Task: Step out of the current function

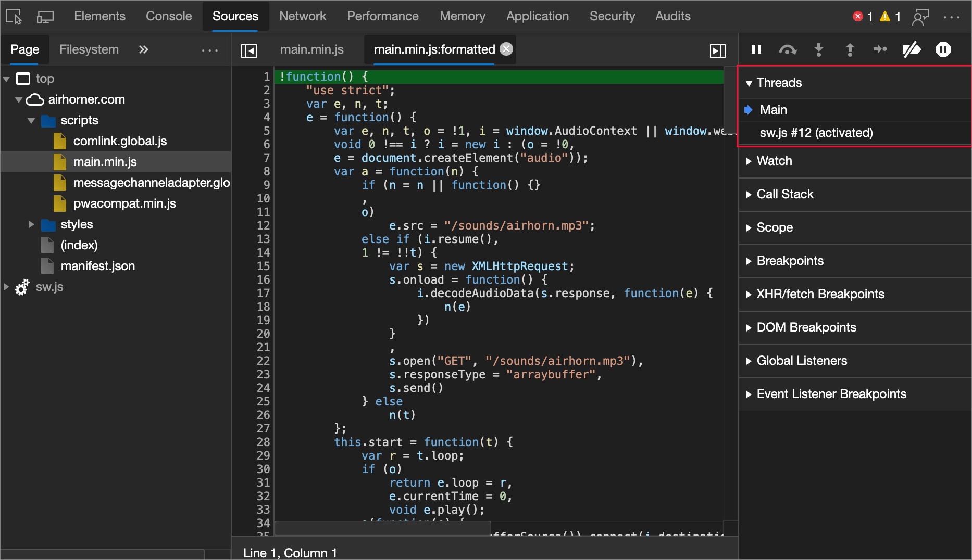Action: [x=850, y=49]
